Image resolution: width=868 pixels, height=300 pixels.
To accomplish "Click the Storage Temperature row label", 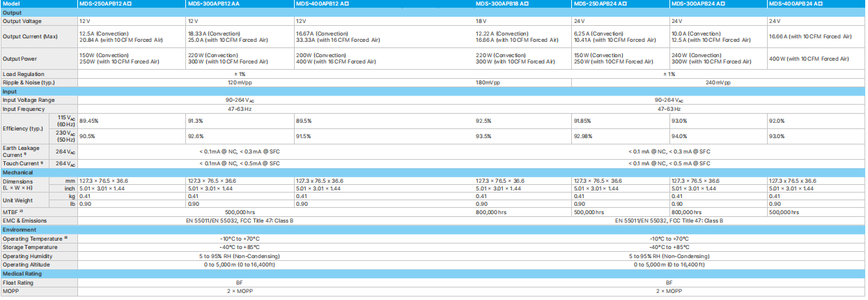I will tap(29, 247).
